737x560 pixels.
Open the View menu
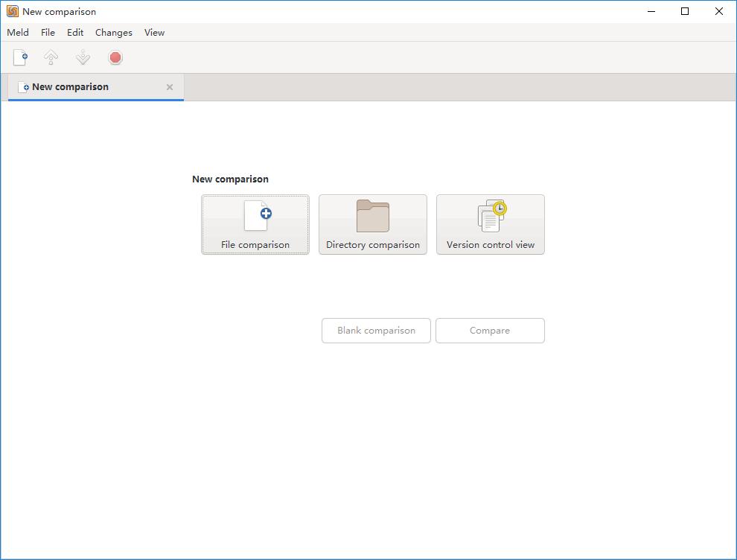click(154, 33)
